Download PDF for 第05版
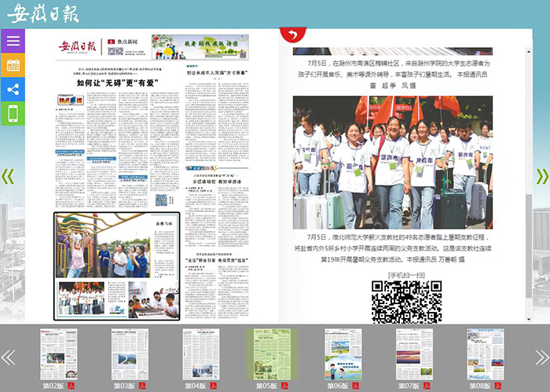The height and width of the screenshot is (392, 550). coord(284,386)
